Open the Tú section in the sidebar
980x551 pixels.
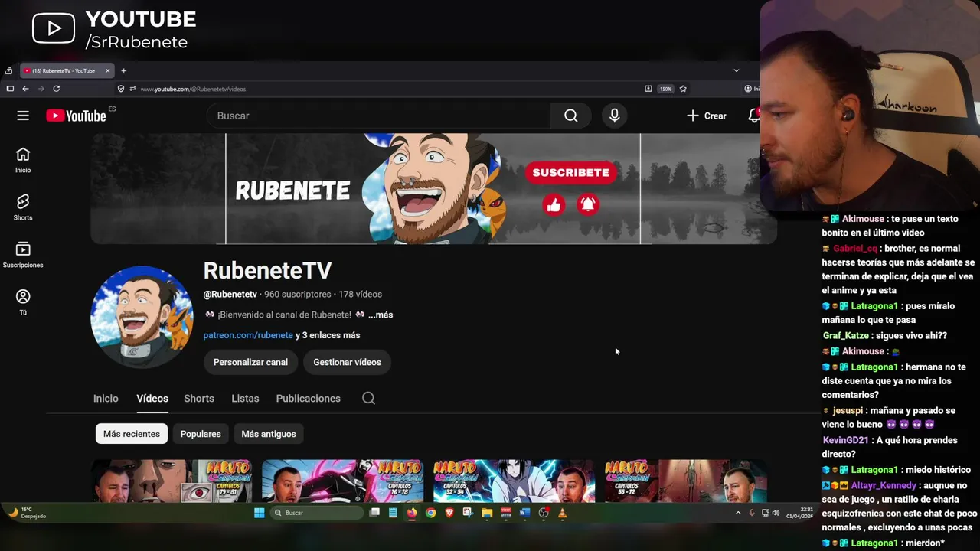23,302
